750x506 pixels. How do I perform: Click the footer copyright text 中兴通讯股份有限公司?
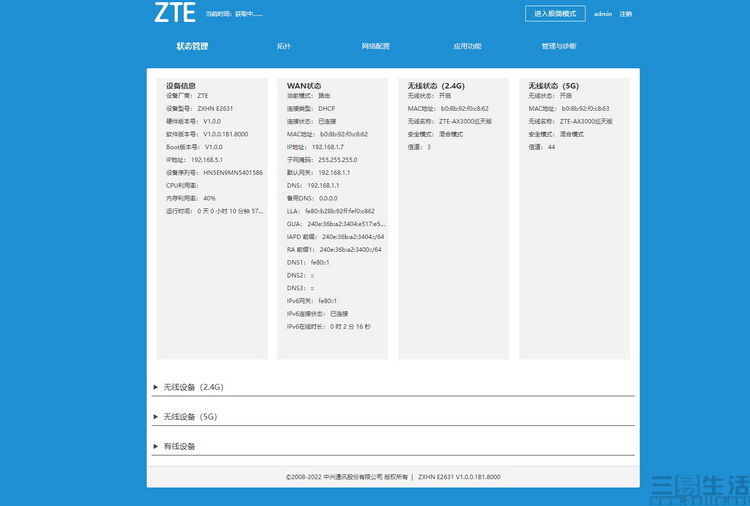coord(353,477)
